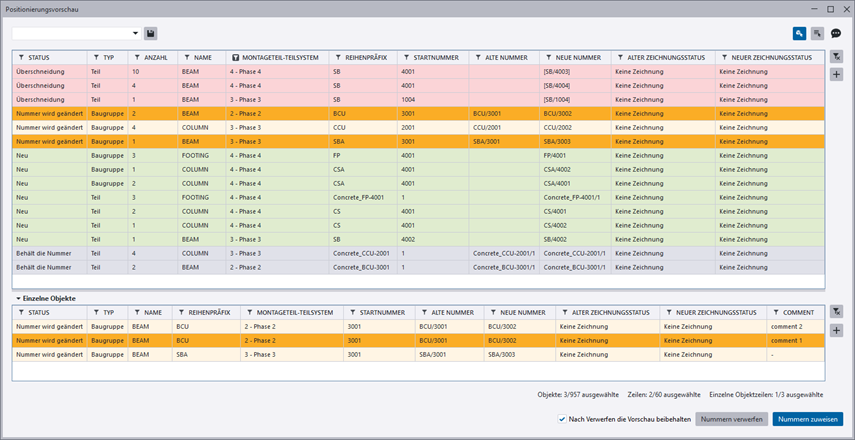
Task: Uncheck Nach Verwerfen die Vorschau beibehalten
Action: coord(562,419)
